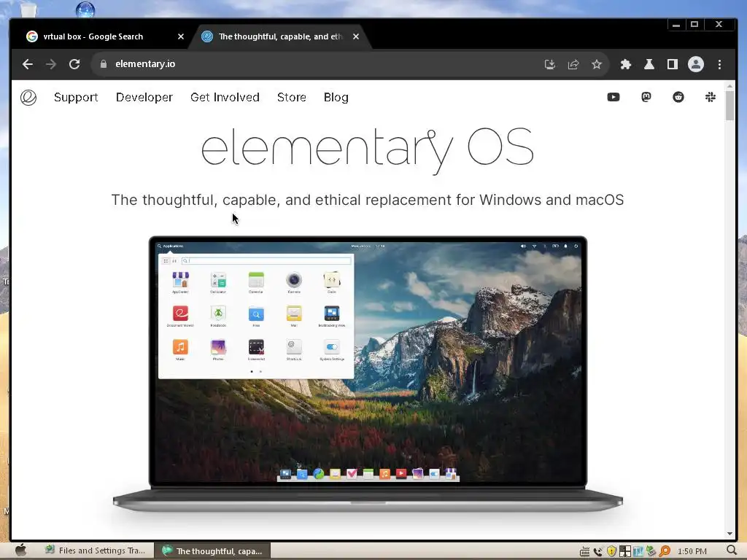The height and width of the screenshot is (560, 747).
Task: Open Chrome Labs flask icon
Action: click(649, 64)
